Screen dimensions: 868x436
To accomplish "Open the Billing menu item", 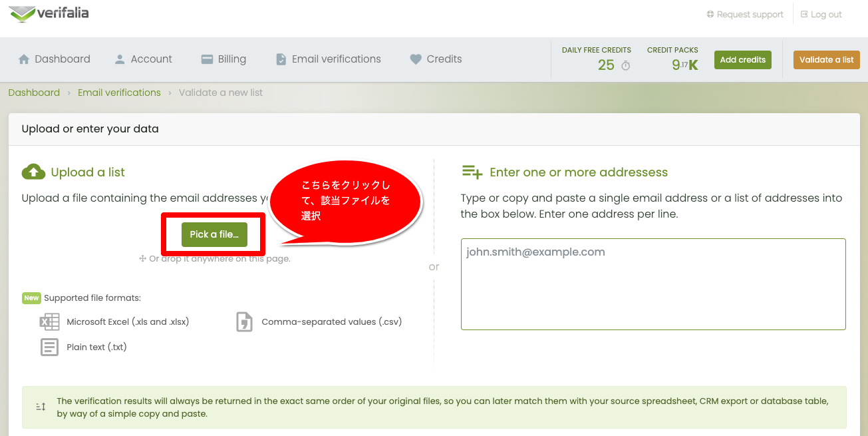I will [223, 59].
